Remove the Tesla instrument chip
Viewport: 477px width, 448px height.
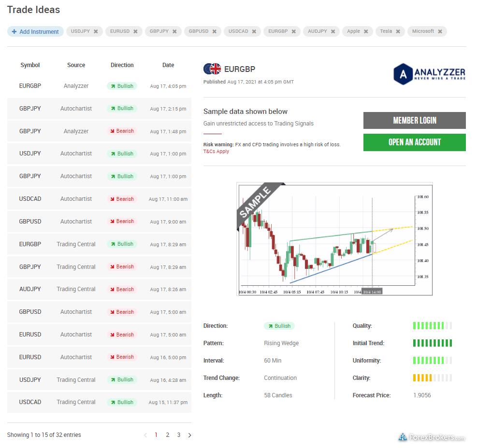399,31
